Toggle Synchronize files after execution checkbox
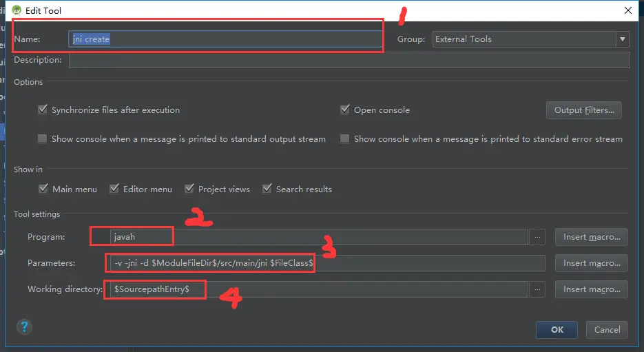644x352 pixels. tap(42, 110)
